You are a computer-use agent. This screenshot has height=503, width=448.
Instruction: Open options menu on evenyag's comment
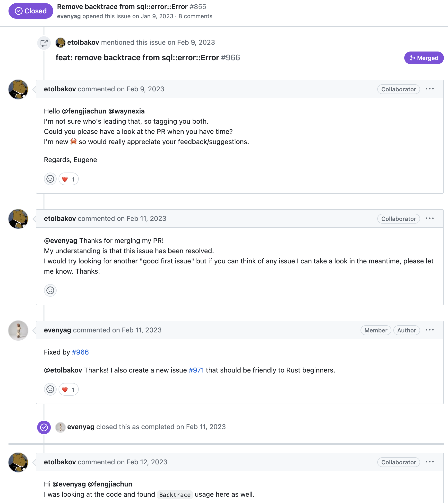coord(430,330)
